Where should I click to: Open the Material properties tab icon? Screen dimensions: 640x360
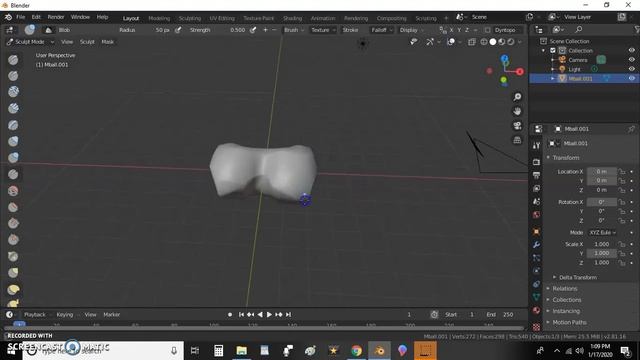[x=536, y=310]
